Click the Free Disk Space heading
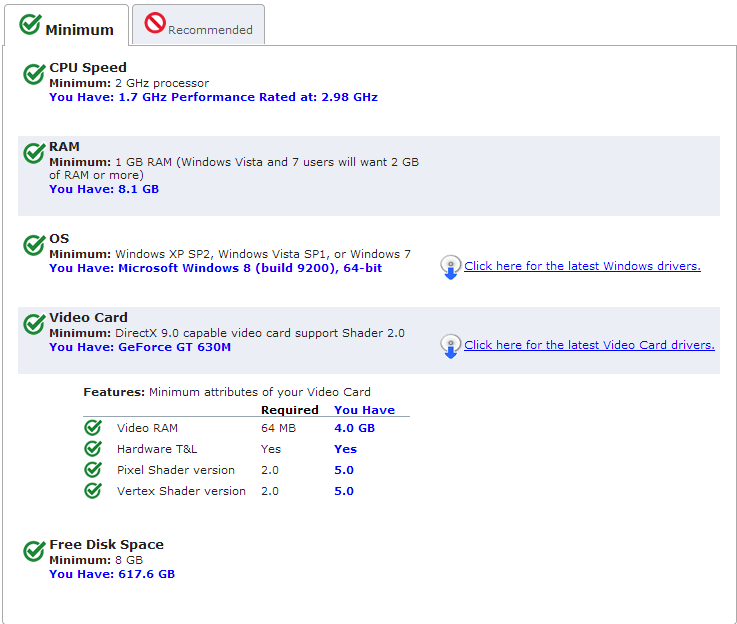The height and width of the screenshot is (624, 737). coord(106,545)
